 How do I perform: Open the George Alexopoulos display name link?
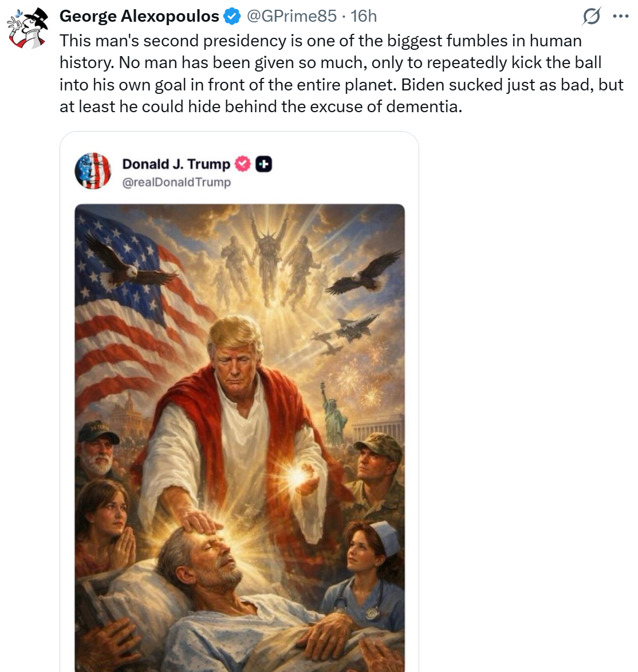coord(139,16)
